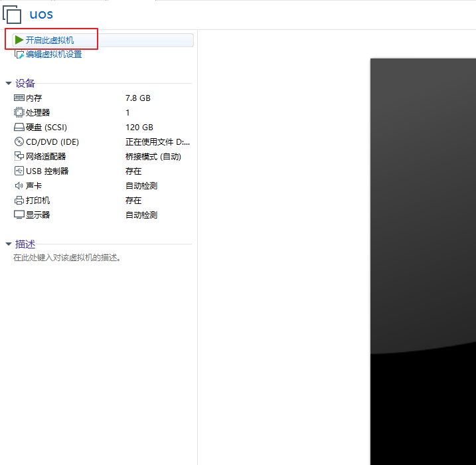Click the 描述 section header
Viewport: 476px width, 465px height.
(25, 244)
